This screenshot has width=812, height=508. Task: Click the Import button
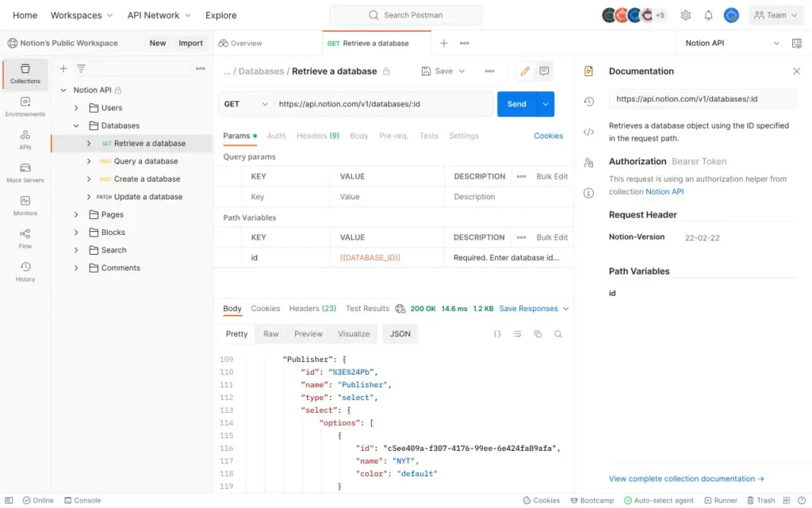190,43
